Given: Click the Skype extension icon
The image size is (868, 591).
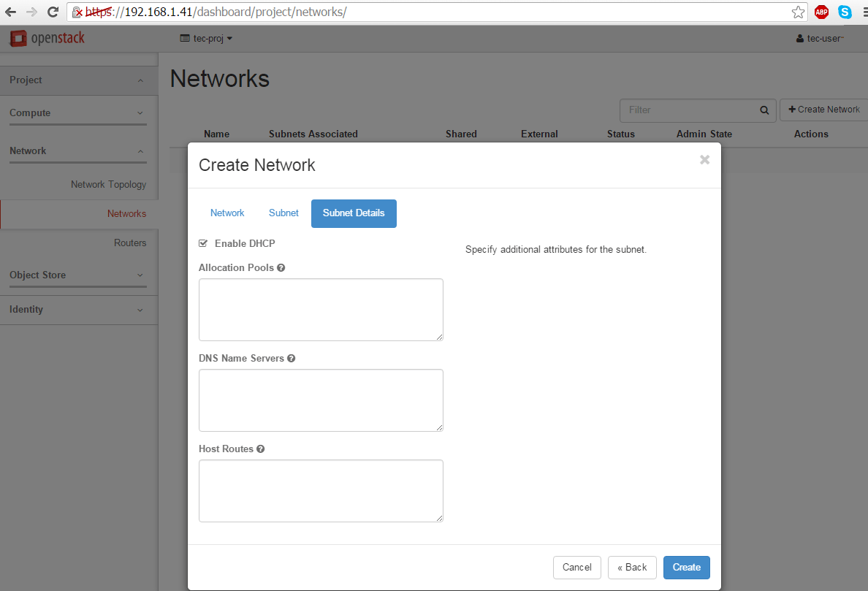Looking at the screenshot, I should (x=845, y=12).
